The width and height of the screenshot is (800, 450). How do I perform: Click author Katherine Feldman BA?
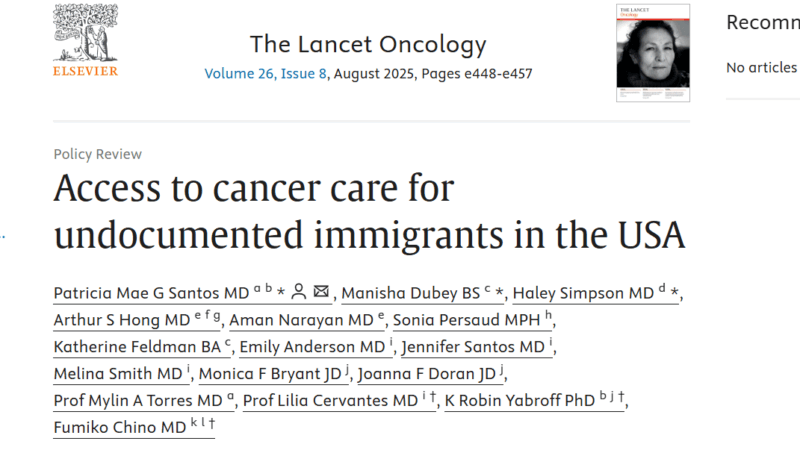click(x=137, y=347)
